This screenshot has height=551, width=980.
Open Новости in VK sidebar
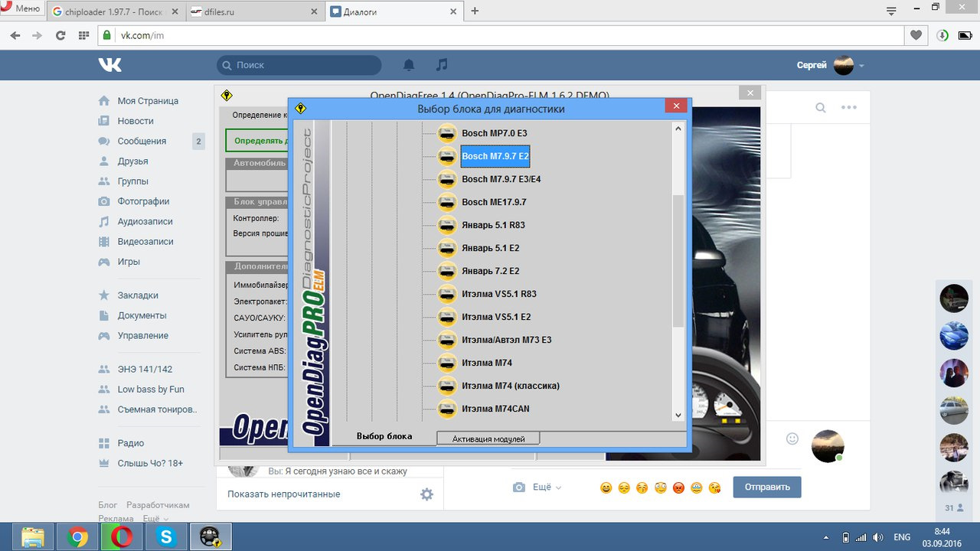(x=136, y=121)
